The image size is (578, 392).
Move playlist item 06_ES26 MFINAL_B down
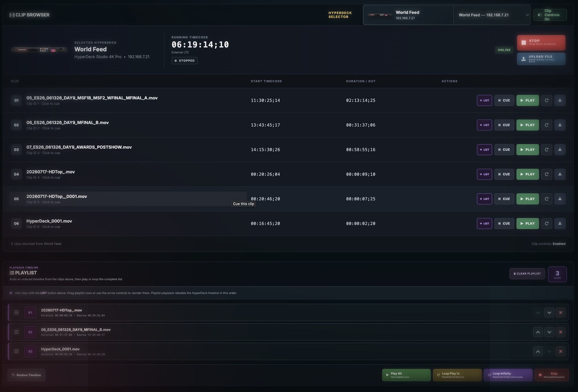click(x=549, y=332)
